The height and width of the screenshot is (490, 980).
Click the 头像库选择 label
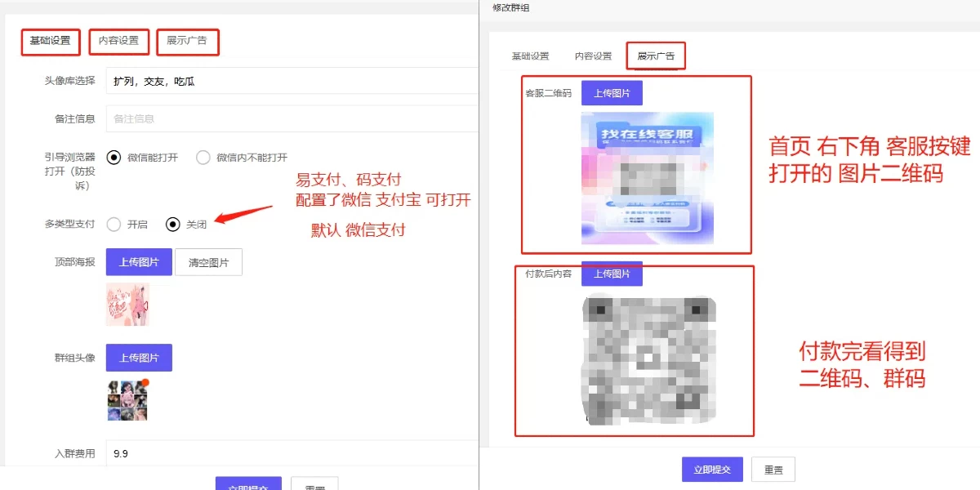[x=69, y=80]
